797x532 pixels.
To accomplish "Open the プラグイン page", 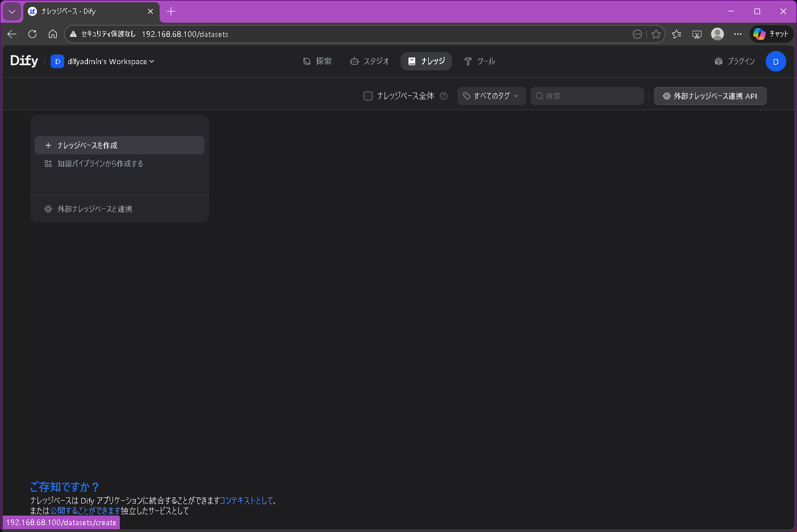I will (x=735, y=61).
